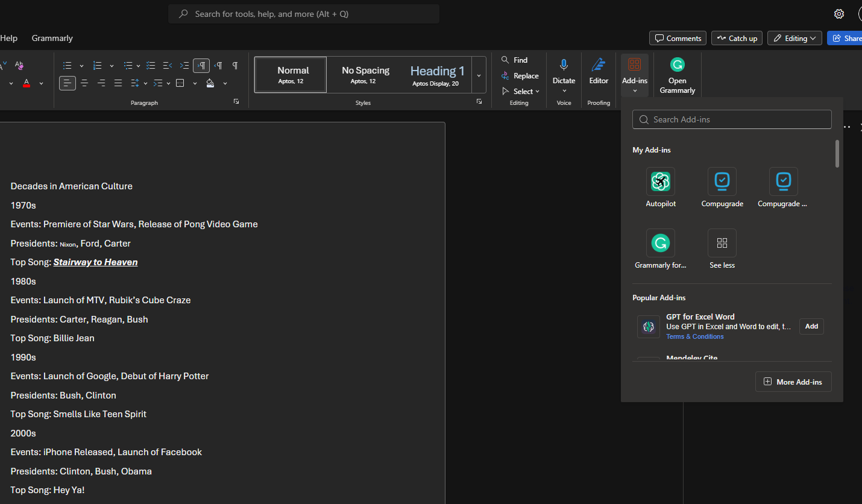The image size is (862, 504).
Task: Open the Grammarly tab
Action: point(52,38)
